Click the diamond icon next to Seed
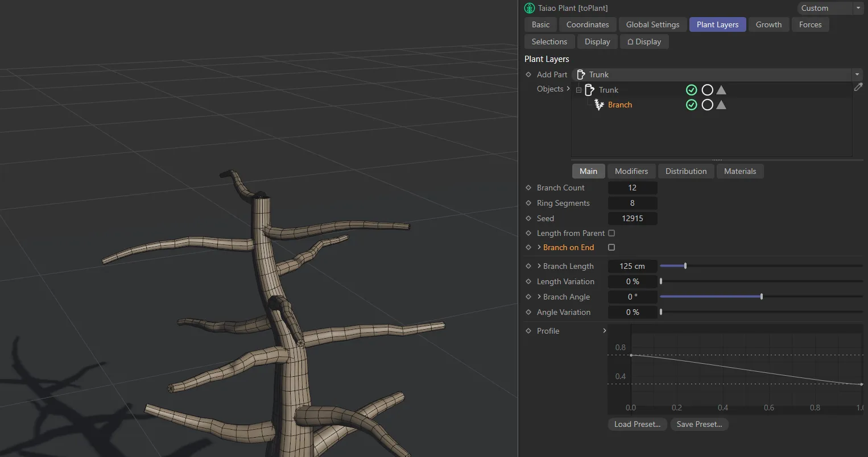 pos(528,218)
